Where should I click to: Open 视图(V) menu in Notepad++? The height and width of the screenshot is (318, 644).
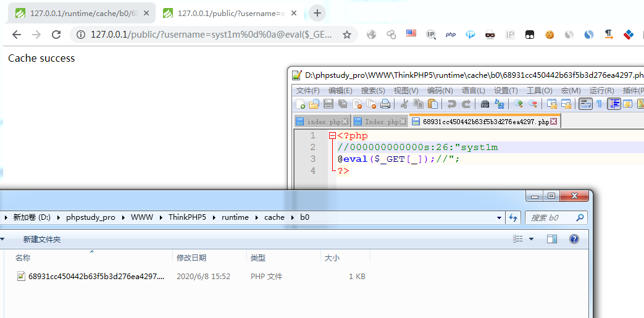coord(406,90)
